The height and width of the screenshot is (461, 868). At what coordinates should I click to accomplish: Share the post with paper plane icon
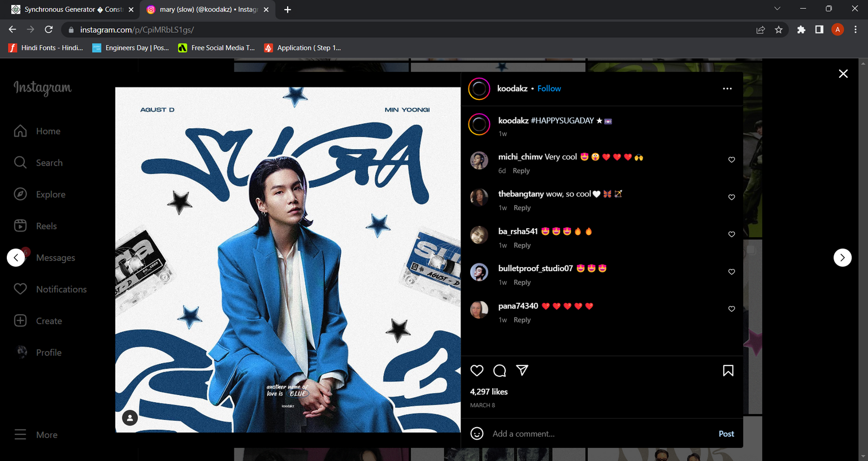click(x=522, y=371)
